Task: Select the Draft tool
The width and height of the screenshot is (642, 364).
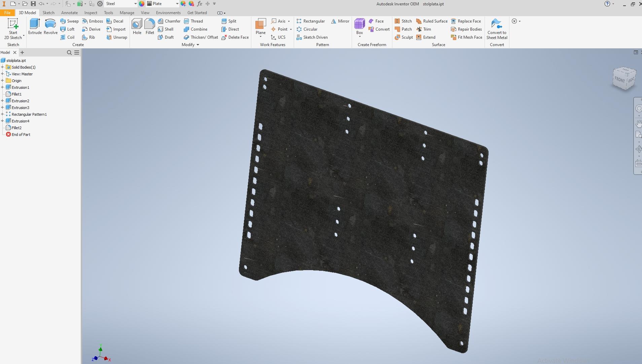Action: click(166, 37)
